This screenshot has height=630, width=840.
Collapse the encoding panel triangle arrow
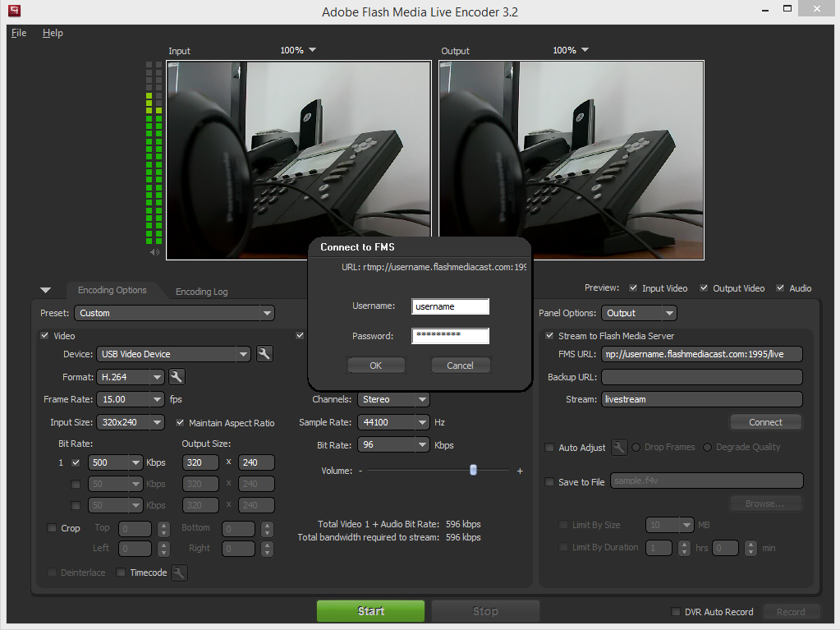[x=45, y=290]
